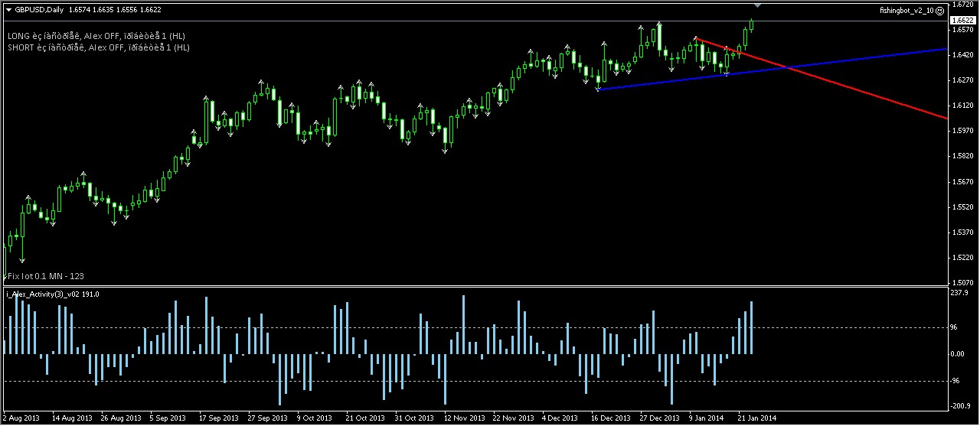Click the 1.5670 price scale value

pyautogui.click(x=962, y=182)
